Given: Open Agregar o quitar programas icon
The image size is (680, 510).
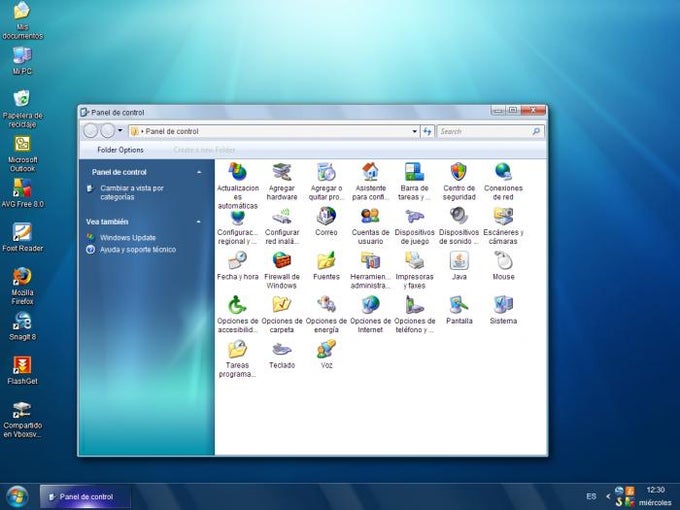Looking at the screenshot, I should 326,172.
